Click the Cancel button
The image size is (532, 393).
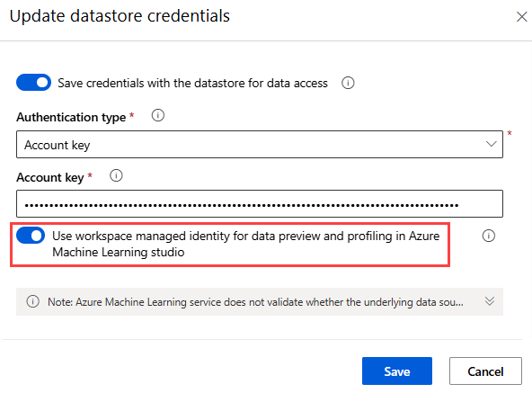[485, 371]
